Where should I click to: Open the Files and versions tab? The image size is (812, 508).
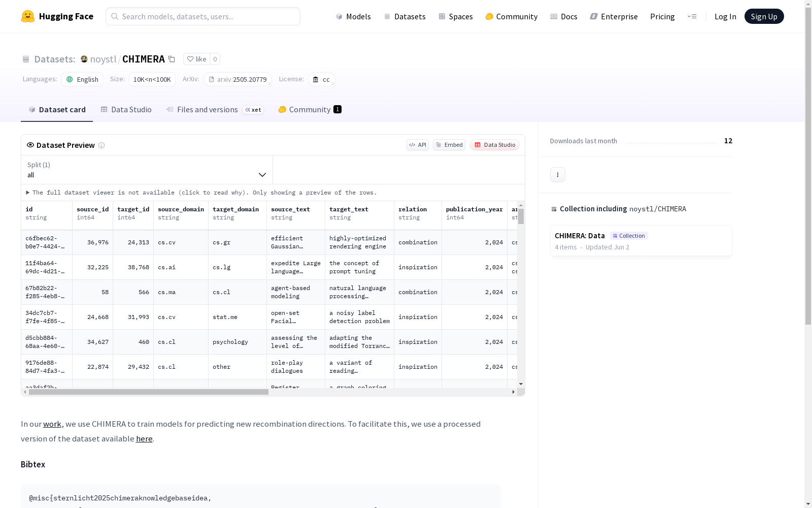click(215, 110)
